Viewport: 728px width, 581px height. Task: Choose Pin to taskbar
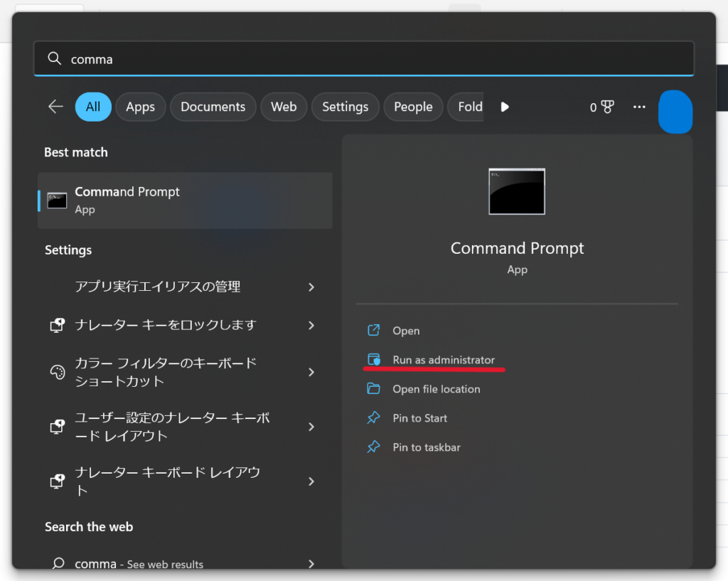click(x=427, y=448)
